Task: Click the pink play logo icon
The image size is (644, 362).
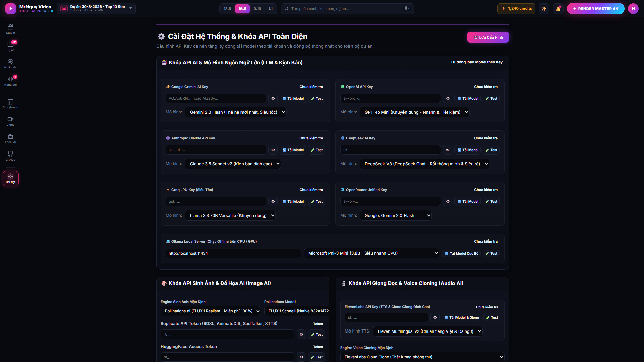Action: (x=11, y=9)
